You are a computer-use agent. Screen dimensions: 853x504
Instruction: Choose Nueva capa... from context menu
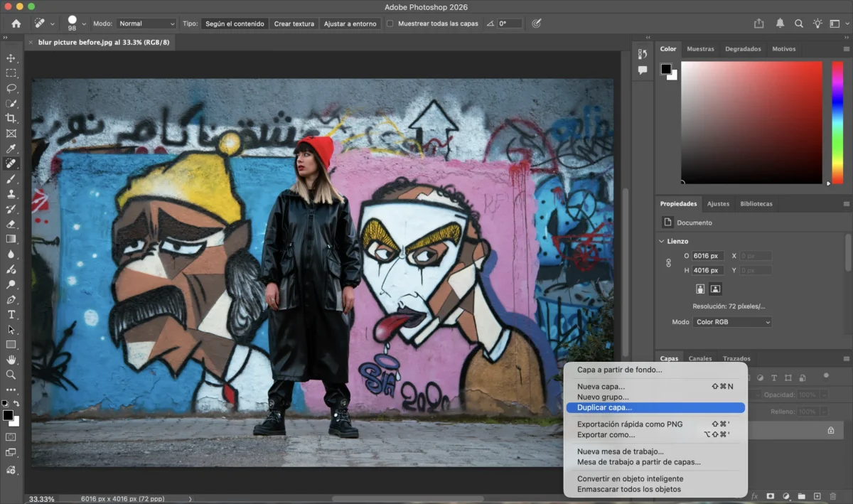(x=655, y=387)
